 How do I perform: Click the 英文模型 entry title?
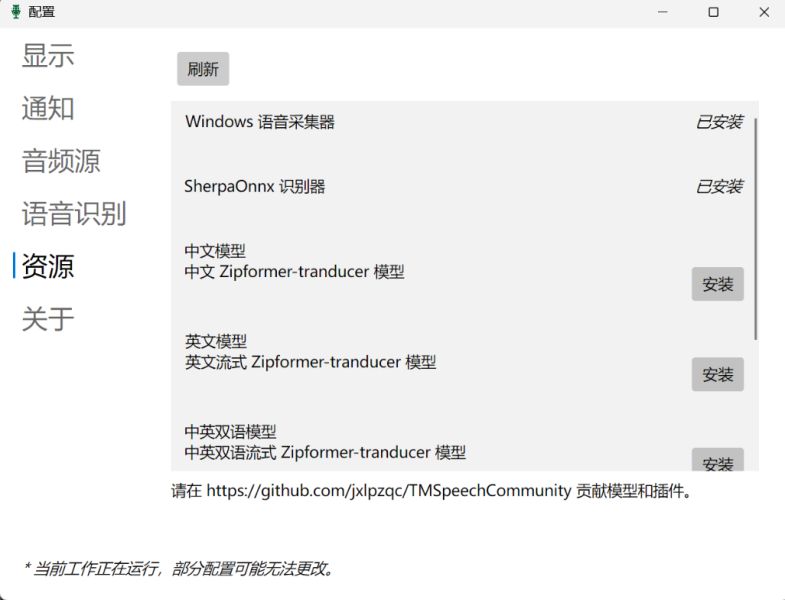[216, 341]
